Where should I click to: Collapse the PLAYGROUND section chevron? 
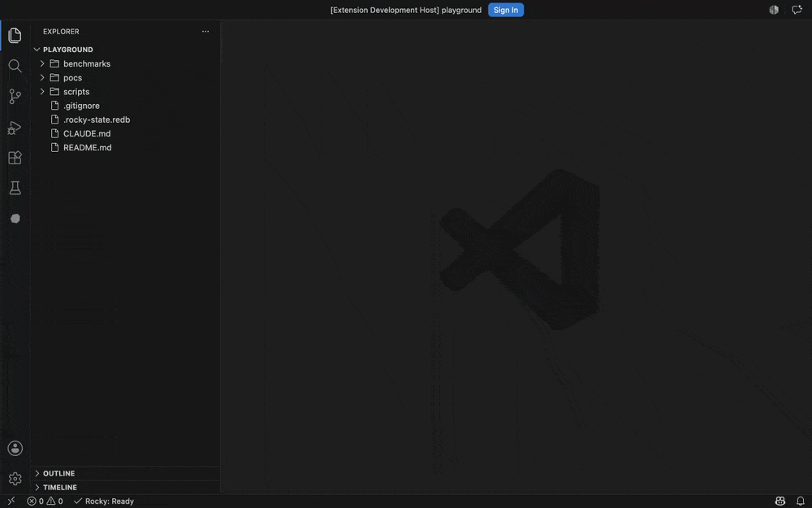click(x=37, y=50)
